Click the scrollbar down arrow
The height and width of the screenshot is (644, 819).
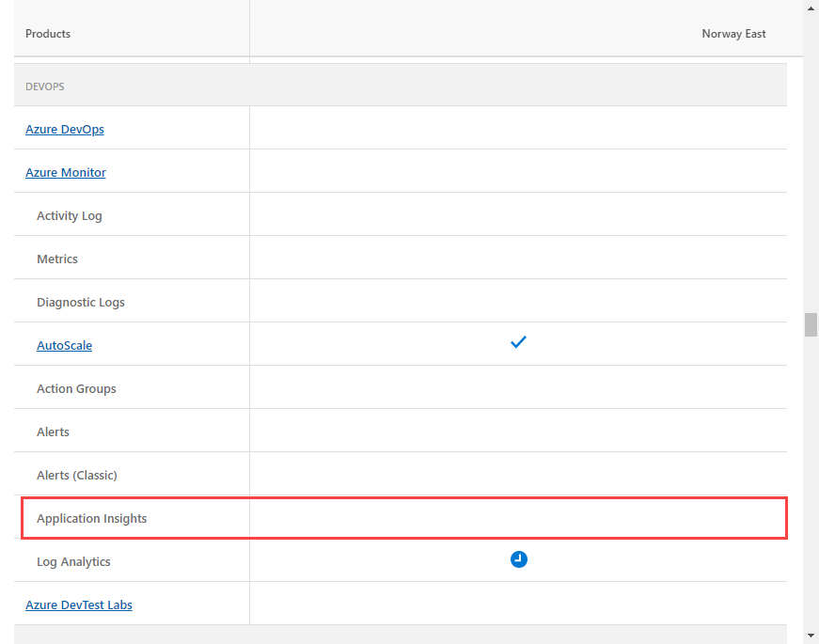(x=811, y=636)
